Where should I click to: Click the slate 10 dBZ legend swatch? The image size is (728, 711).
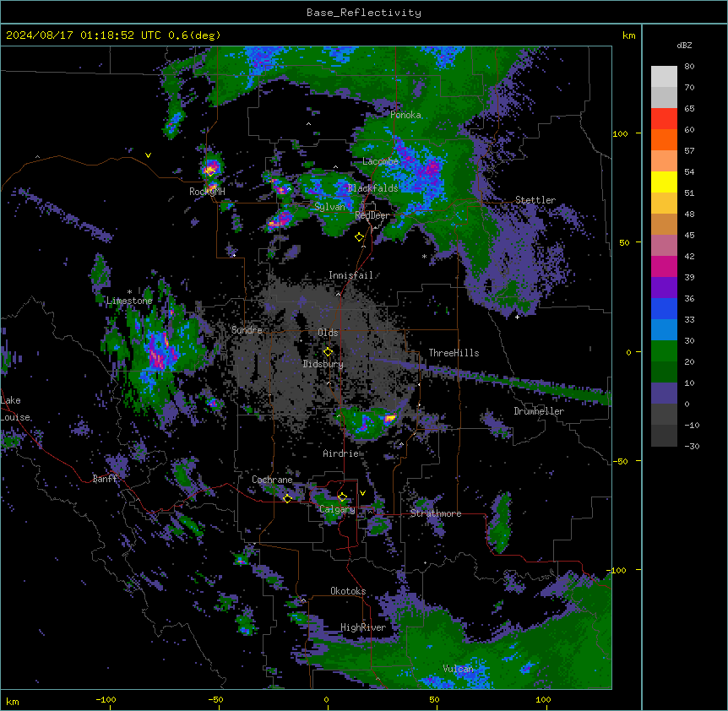(664, 393)
